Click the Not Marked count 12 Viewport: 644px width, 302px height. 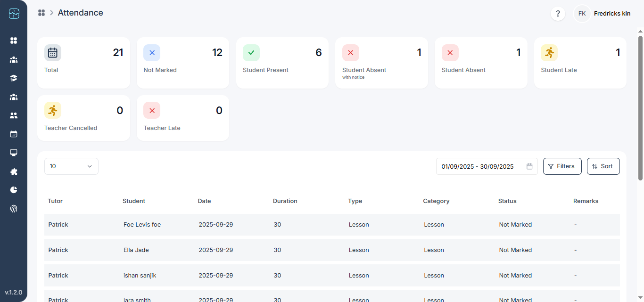coord(217,53)
